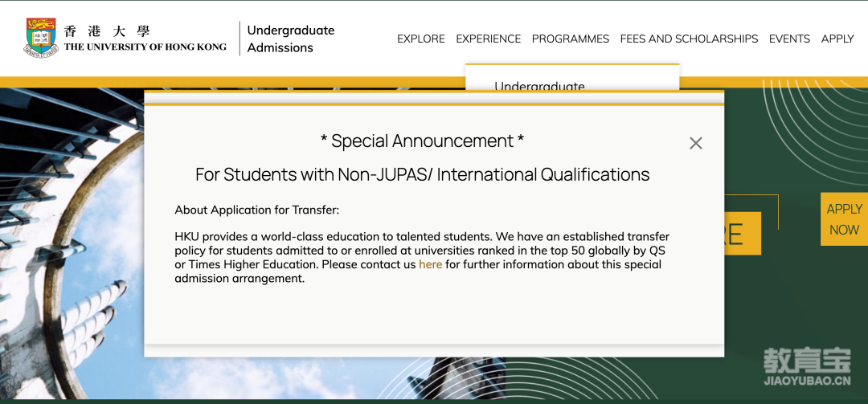Open the EXPERIENCE menu
The height and width of the screenshot is (404, 868).
point(489,39)
